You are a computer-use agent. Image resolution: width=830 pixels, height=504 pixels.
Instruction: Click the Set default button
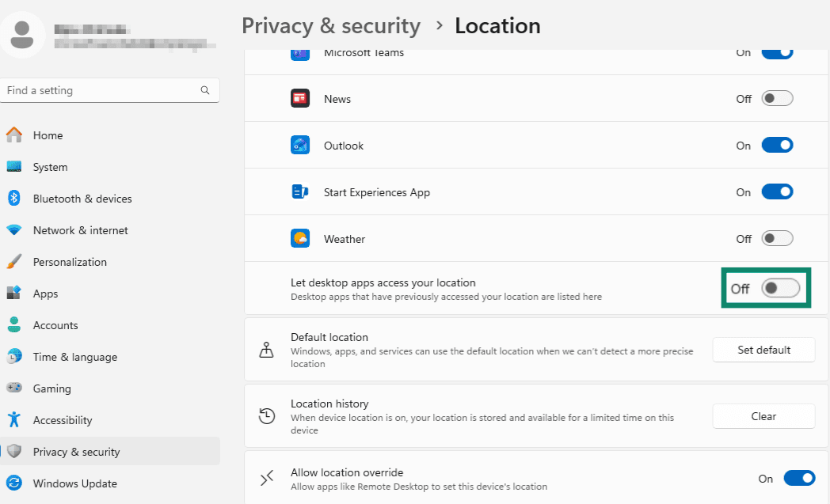(763, 350)
